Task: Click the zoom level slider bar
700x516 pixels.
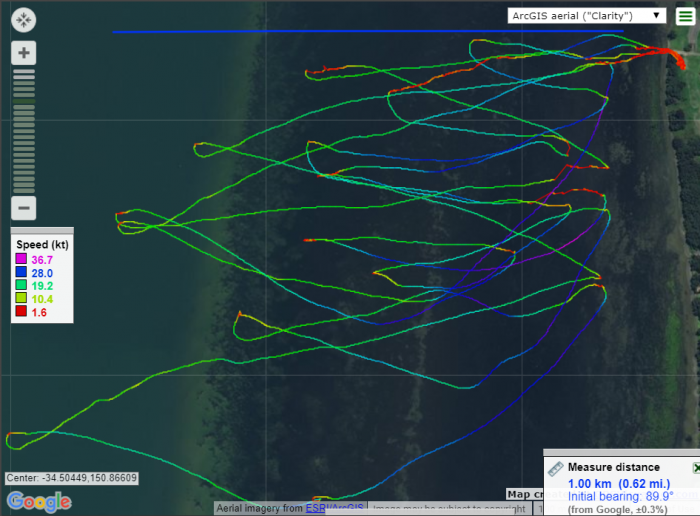Action: [25, 130]
